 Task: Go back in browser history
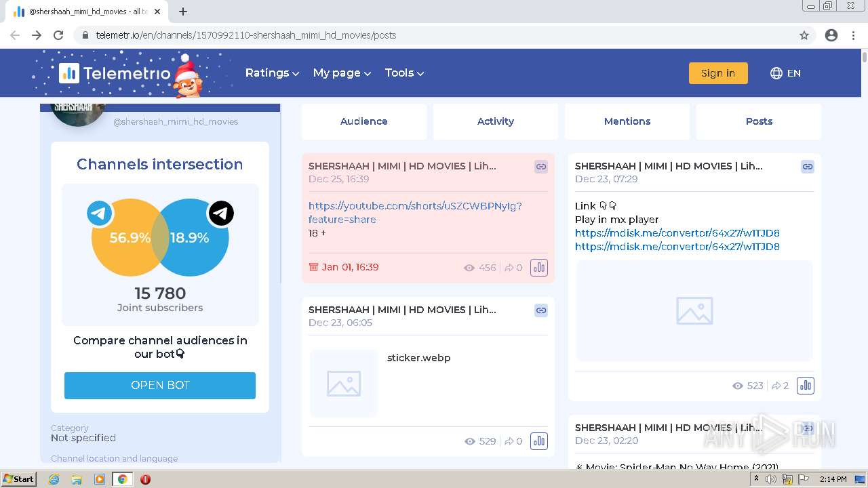(15, 35)
